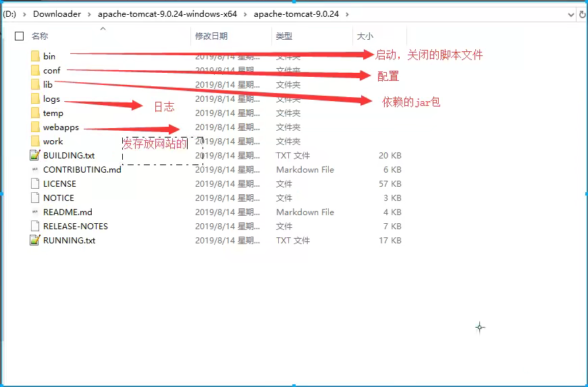Screen dimensions: 588x387
Task: Click inside the 发存放网站的 annotation text box
Action: point(163,150)
